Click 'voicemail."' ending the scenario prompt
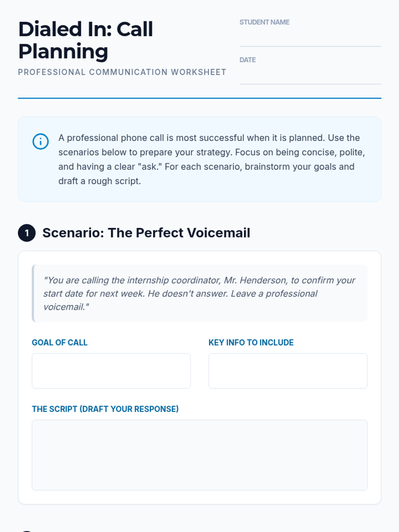This screenshot has height=532, width=399. click(66, 307)
